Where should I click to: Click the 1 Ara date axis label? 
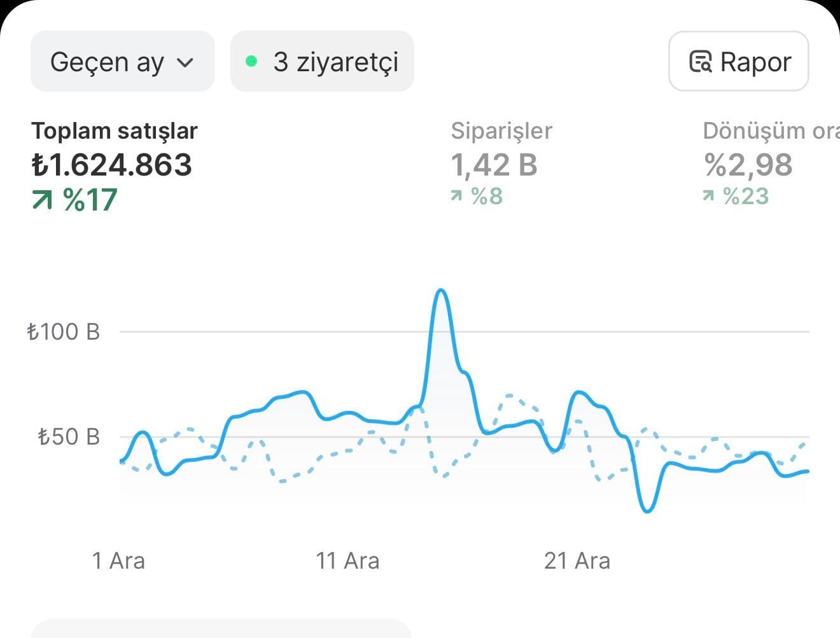point(118,561)
